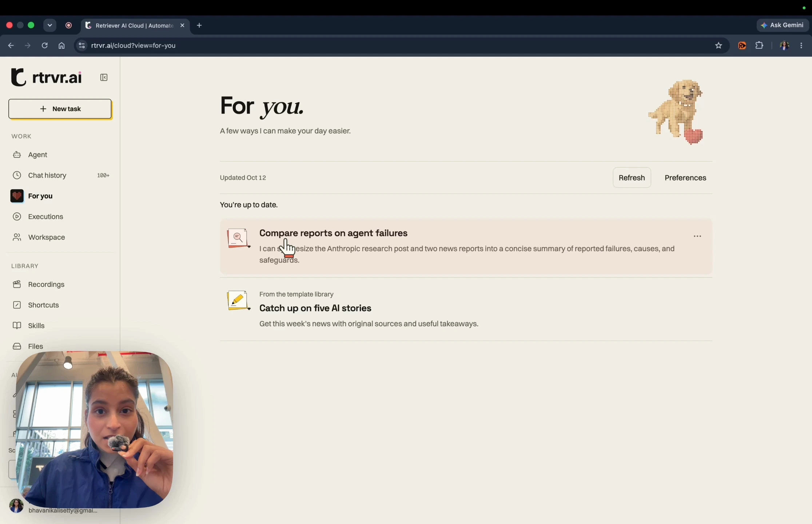This screenshot has width=812, height=524.
Task: Open a new browser tab
Action: coord(199,25)
